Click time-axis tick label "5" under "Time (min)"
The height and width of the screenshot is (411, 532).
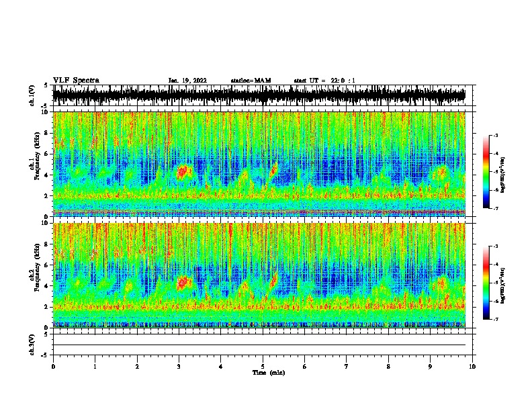point(263,367)
